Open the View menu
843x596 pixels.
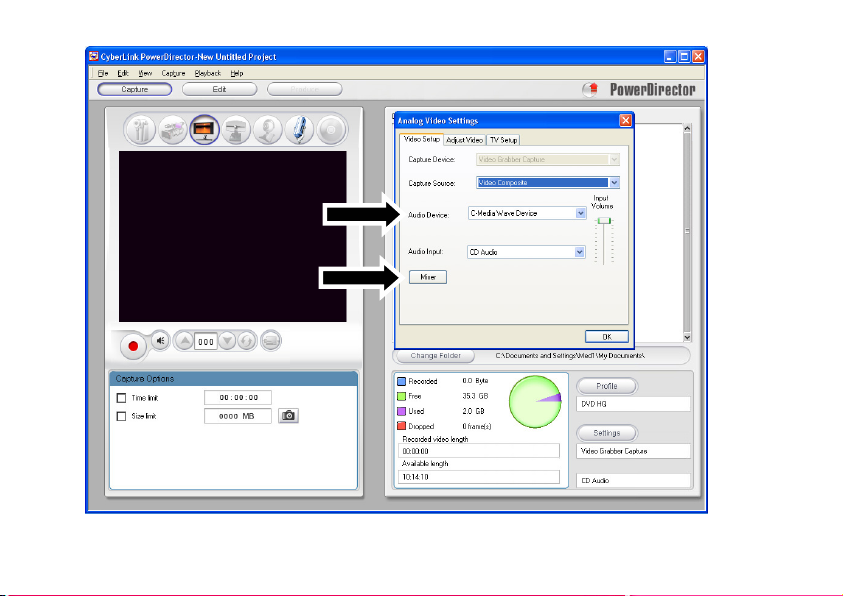click(x=145, y=73)
